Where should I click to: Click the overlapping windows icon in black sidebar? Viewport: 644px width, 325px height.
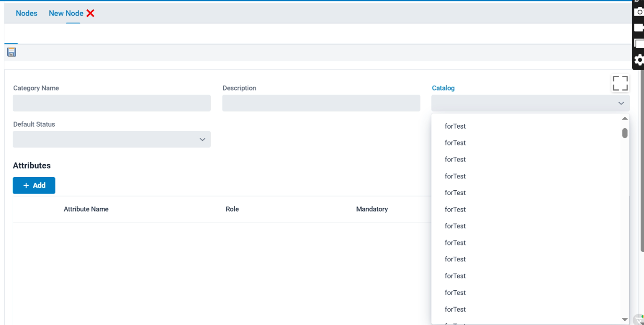click(x=639, y=44)
